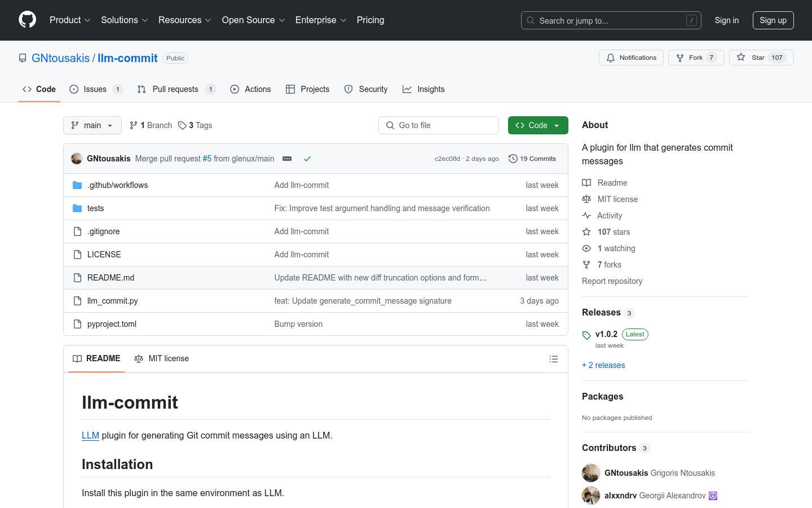Click the v1.0.2 release tag icon
Screen dimensions: 812x508
coord(586,334)
